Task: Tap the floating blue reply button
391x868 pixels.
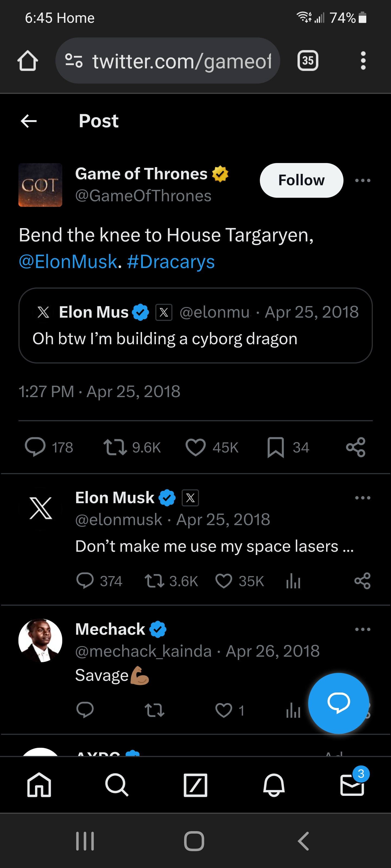Action: (338, 703)
